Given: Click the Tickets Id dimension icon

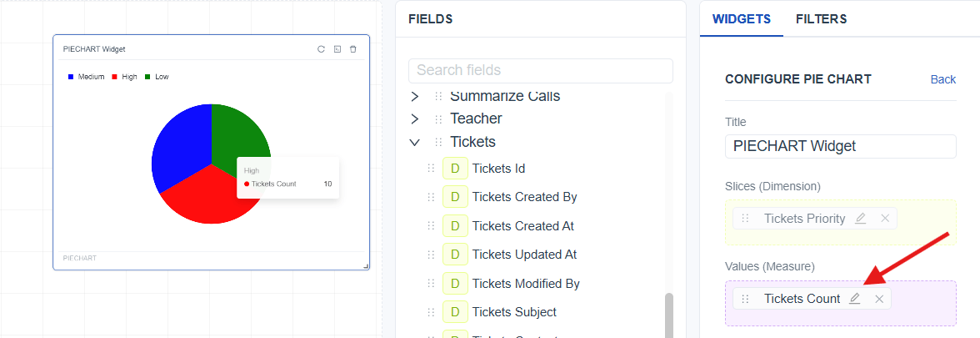Looking at the screenshot, I should pos(455,169).
